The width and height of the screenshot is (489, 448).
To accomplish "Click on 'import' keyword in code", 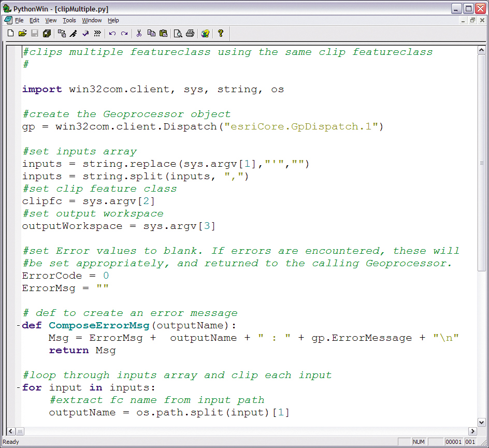I will pos(42,90).
